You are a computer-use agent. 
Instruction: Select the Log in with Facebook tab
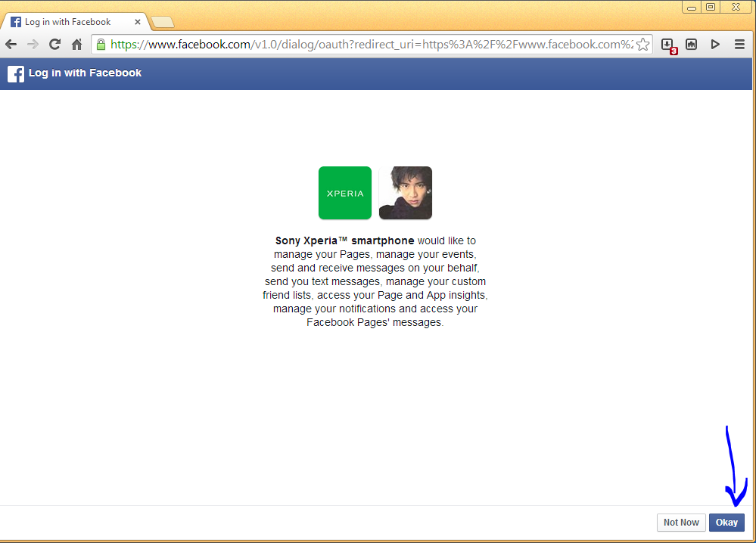(x=74, y=22)
